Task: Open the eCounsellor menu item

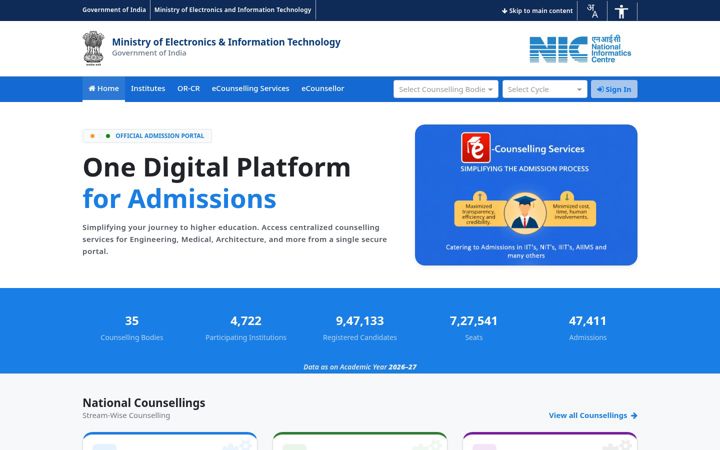Action: (x=323, y=89)
